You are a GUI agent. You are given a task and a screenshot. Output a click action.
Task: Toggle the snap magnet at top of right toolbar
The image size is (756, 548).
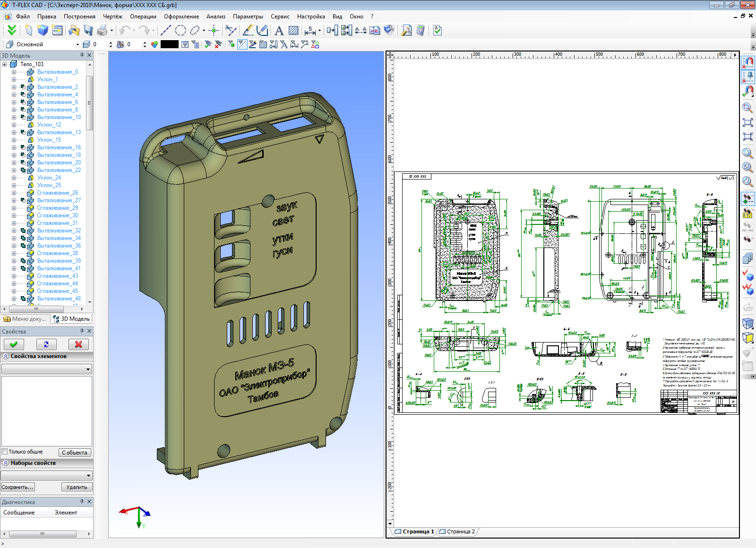[x=747, y=62]
